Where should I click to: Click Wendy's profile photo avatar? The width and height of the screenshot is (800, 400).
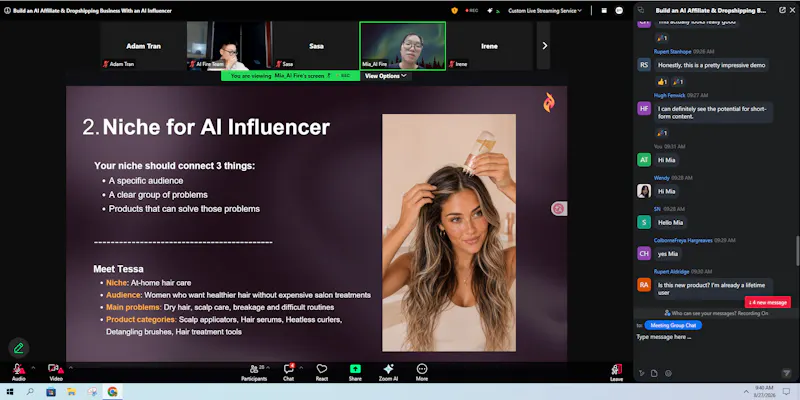click(x=644, y=191)
